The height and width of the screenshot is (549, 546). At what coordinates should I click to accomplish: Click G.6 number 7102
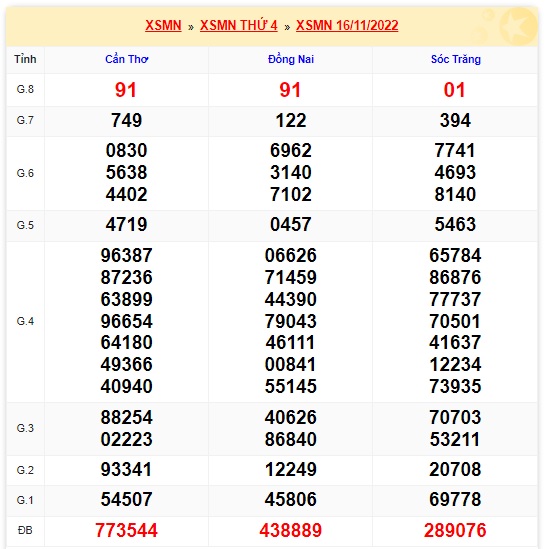(x=291, y=194)
